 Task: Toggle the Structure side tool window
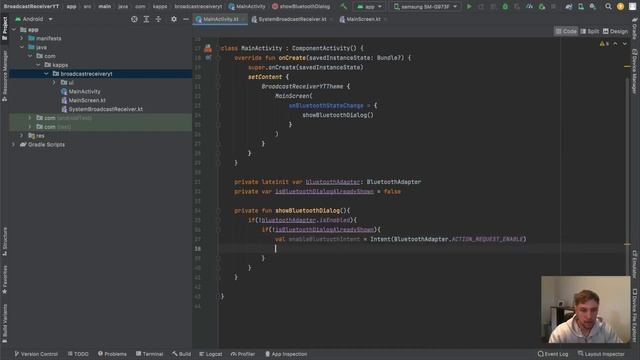pyautogui.click(x=5, y=242)
